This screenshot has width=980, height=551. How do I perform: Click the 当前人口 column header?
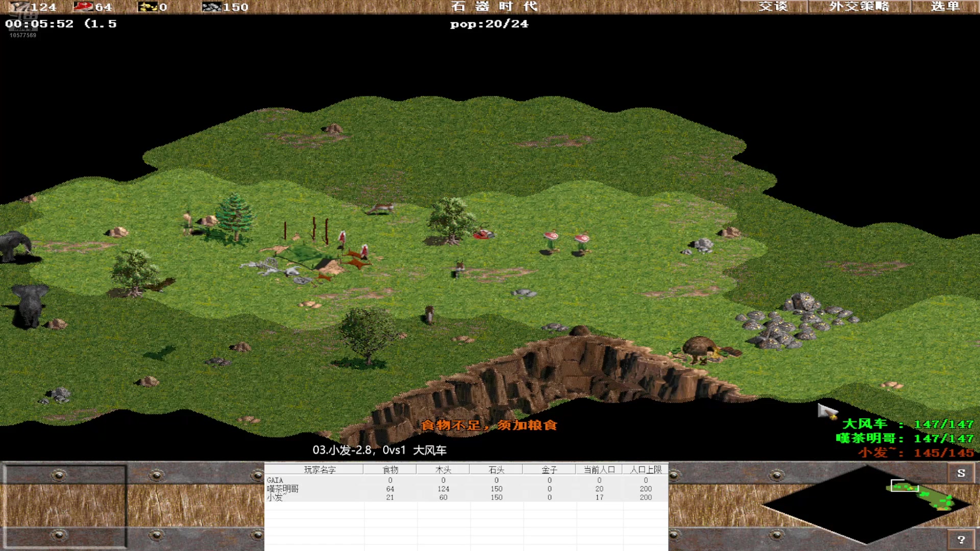pos(599,469)
